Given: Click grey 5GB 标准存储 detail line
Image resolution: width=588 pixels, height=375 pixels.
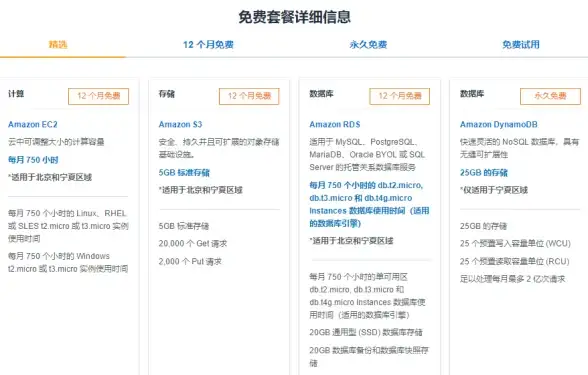Looking at the screenshot, I should (x=184, y=226).
